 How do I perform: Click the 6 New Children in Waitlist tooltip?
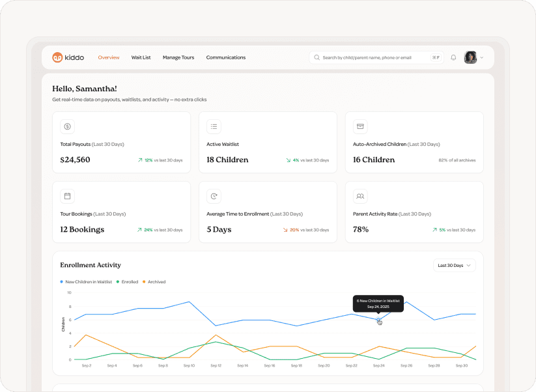point(378,303)
